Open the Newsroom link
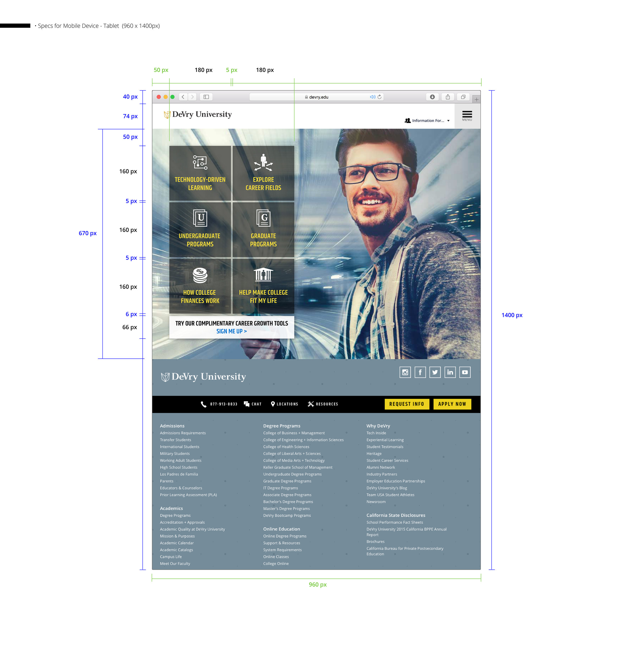 pos(376,502)
